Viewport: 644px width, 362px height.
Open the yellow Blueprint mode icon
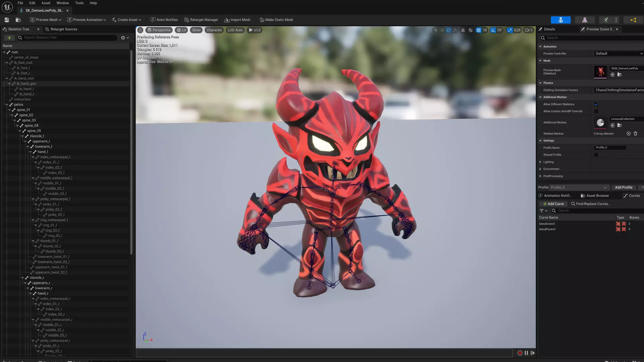pos(633,20)
